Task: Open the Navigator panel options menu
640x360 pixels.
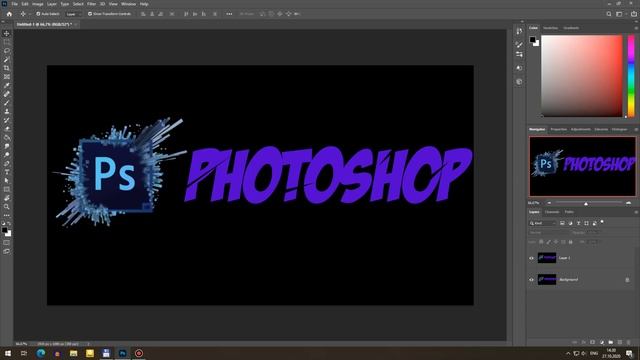Action: click(x=636, y=129)
